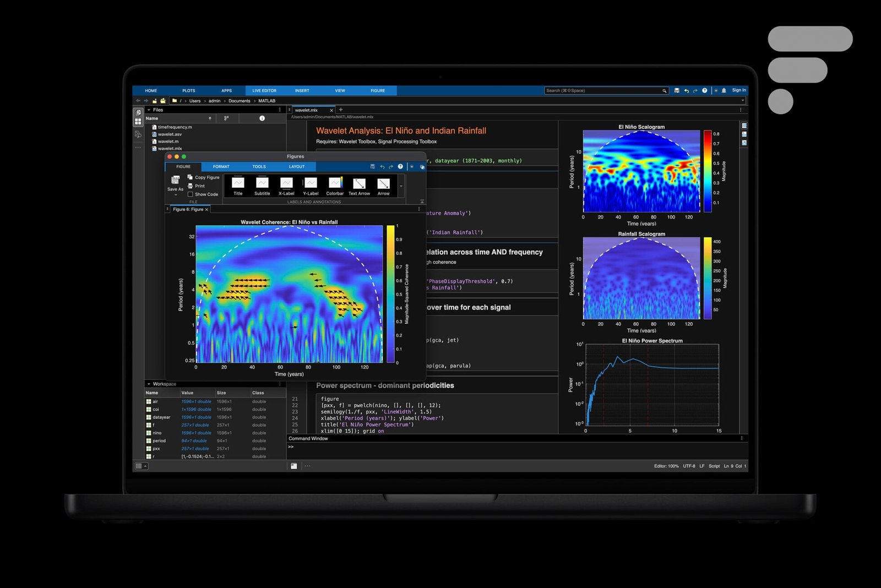This screenshot has width=881, height=588.
Task: Add a Text Arrow annotation
Action: click(x=359, y=184)
